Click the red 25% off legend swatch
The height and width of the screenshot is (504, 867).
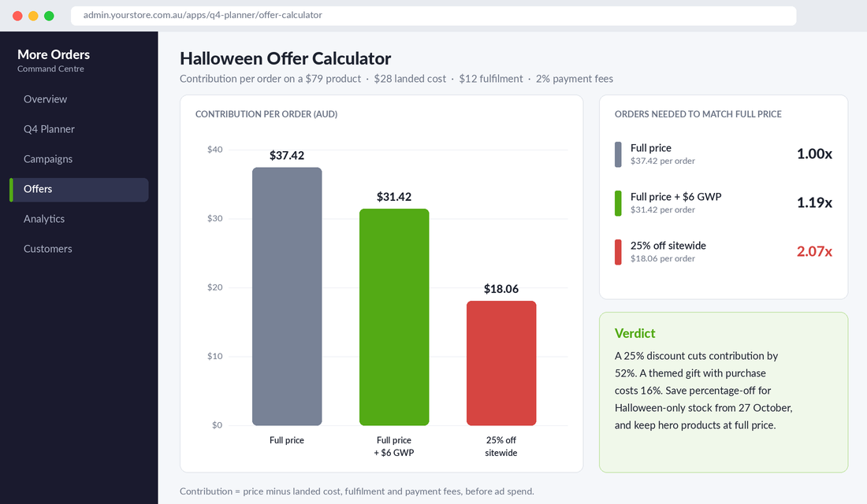point(618,252)
